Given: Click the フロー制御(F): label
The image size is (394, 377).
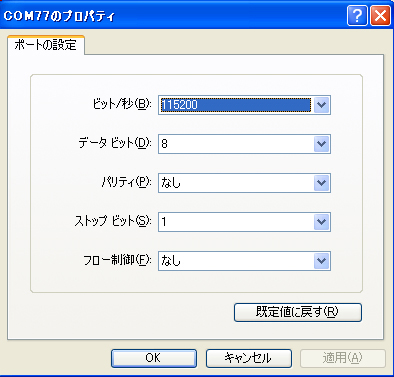Looking at the screenshot, I should [x=117, y=260].
